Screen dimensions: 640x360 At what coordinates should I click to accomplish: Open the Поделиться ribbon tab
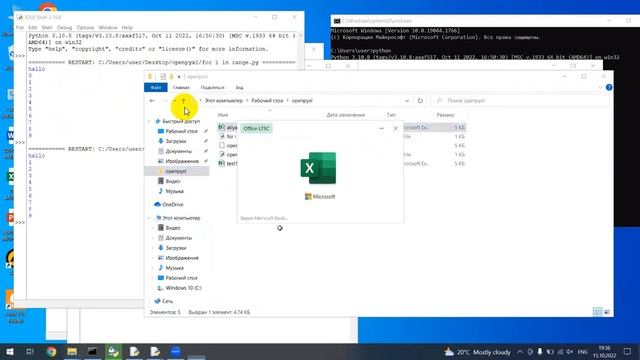coord(212,87)
